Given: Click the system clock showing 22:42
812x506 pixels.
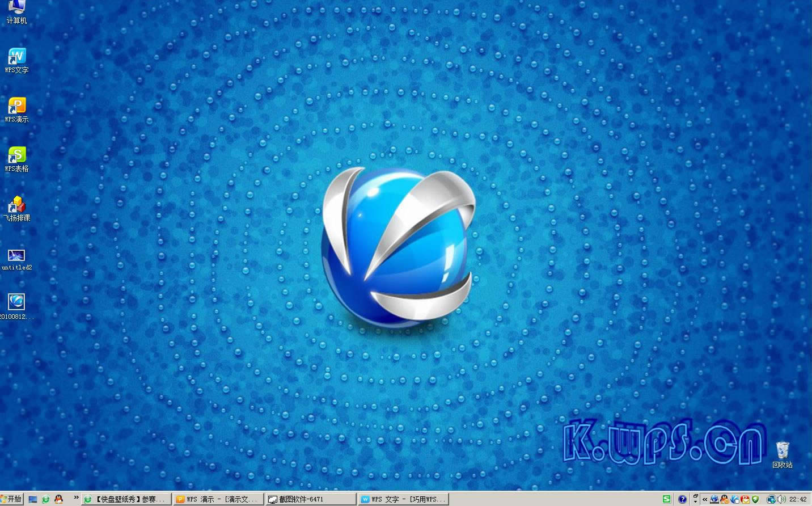Looking at the screenshot, I should click(797, 499).
